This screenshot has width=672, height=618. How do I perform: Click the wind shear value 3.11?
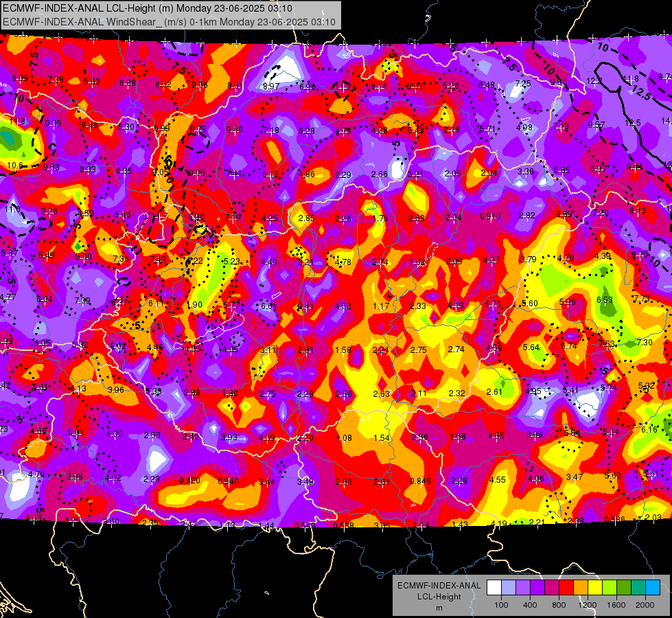(268, 350)
